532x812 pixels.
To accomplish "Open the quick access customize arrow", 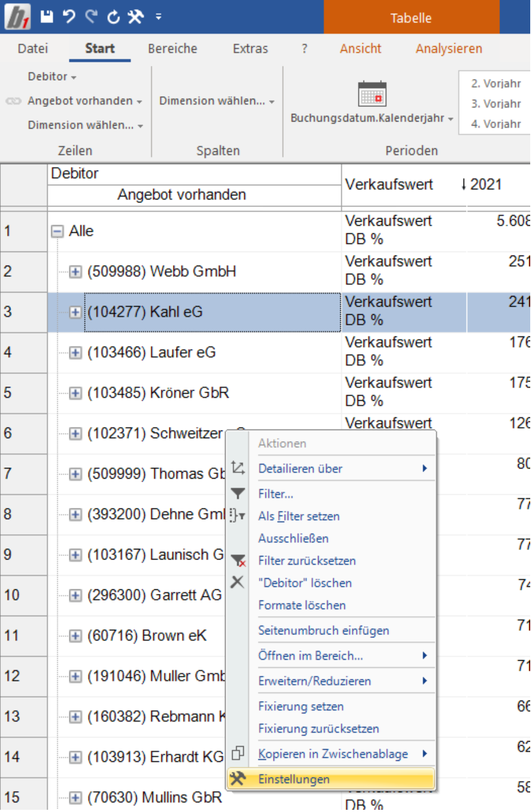I will coord(158,17).
